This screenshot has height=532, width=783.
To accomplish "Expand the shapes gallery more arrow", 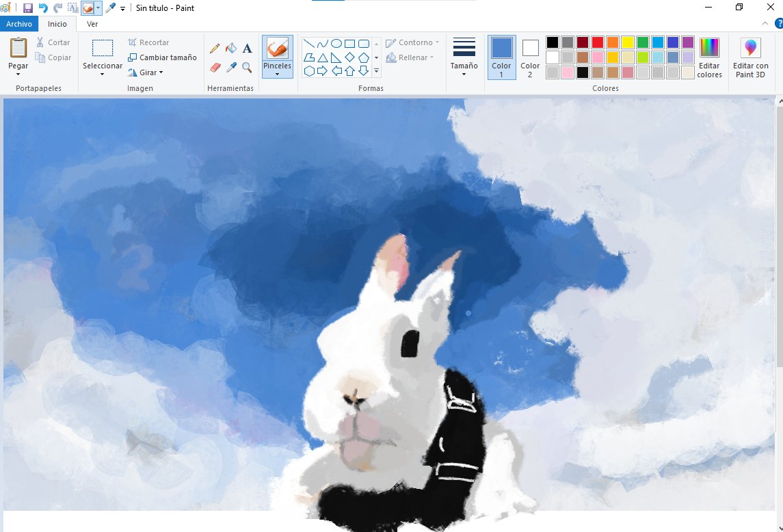I will tap(377, 71).
